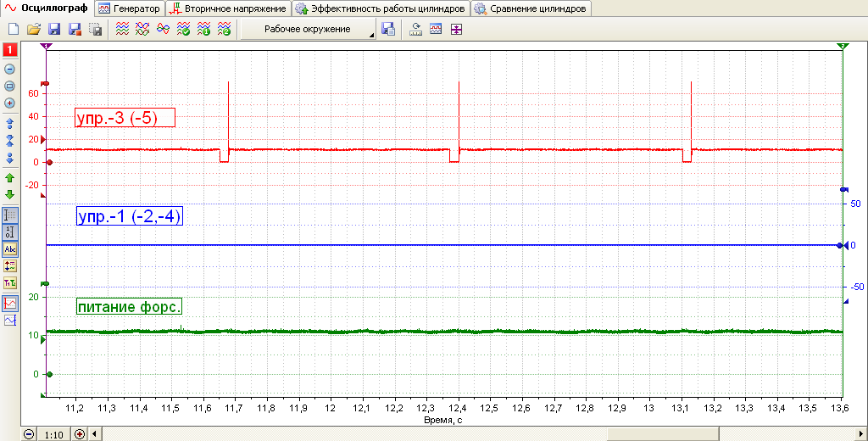Click the green cursor 2 marker at top
This screenshot has width=868, height=441.
(843, 46)
